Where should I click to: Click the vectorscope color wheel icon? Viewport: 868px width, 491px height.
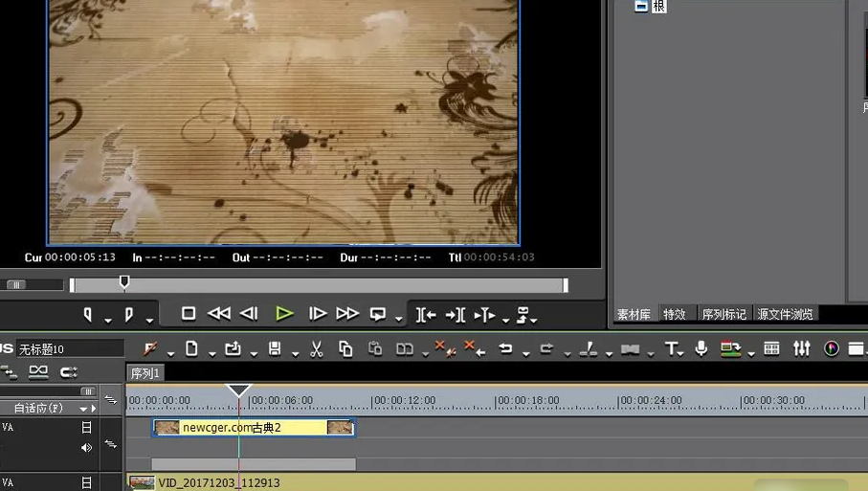coord(831,349)
